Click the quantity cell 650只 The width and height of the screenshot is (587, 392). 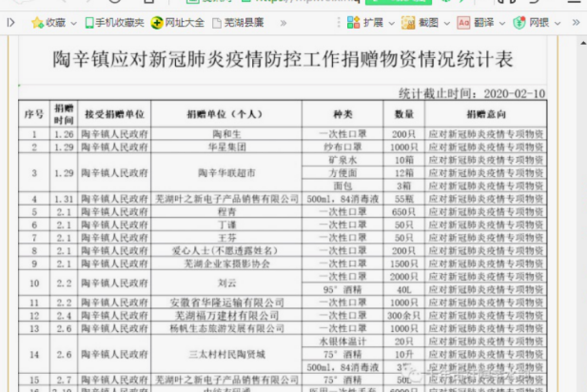point(404,211)
